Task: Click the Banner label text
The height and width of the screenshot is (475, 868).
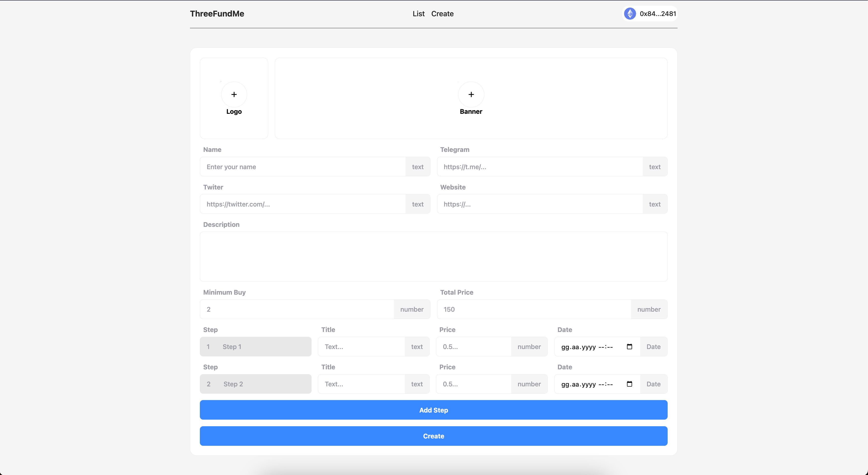Action: 471,112
